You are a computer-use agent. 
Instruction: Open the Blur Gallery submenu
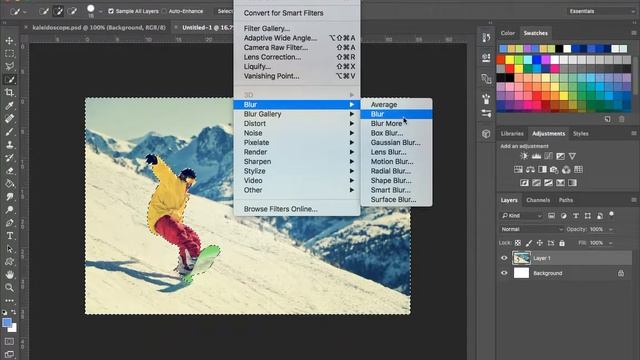297,114
